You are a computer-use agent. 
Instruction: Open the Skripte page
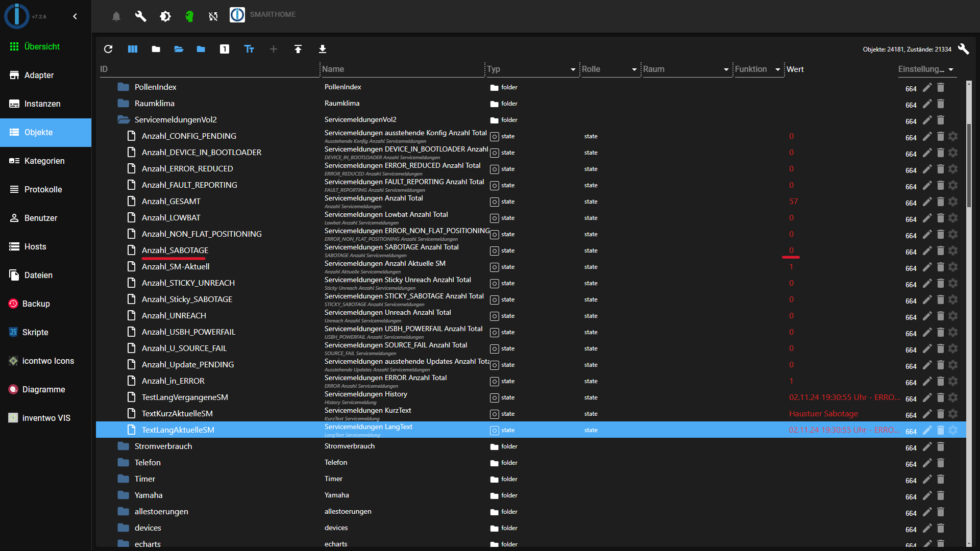click(46, 332)
